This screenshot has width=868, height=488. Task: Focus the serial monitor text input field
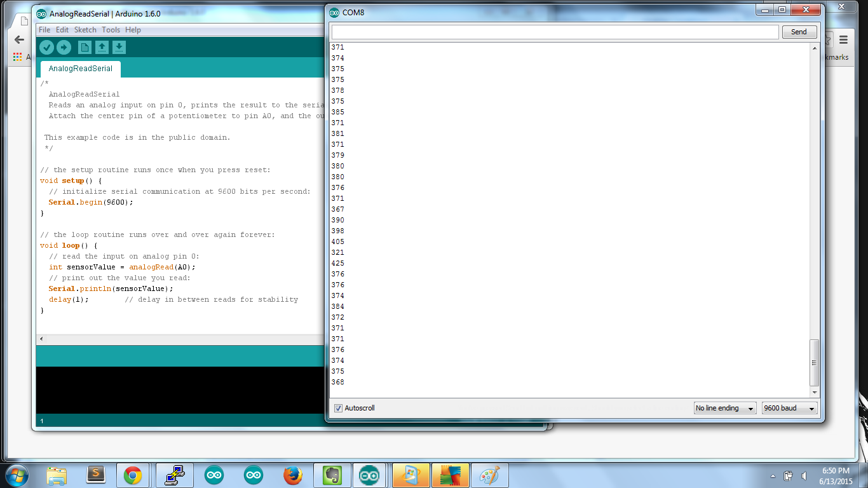pos(555,32)
